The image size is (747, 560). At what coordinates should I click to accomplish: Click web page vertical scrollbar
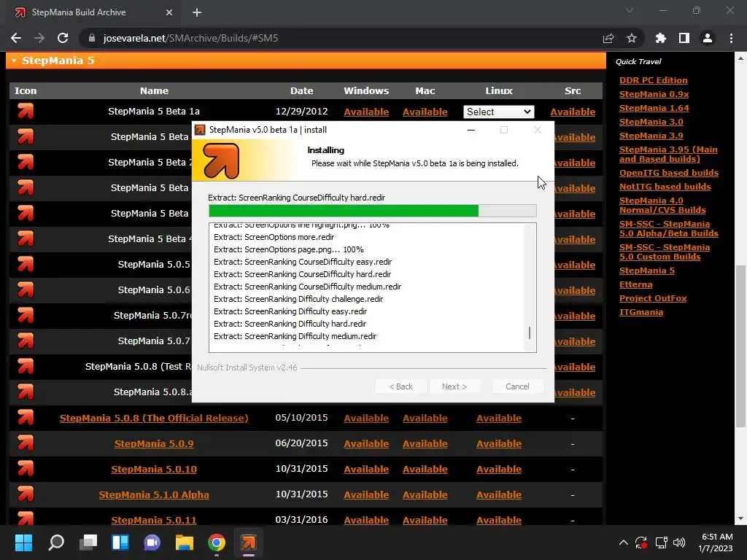point(740,346)
